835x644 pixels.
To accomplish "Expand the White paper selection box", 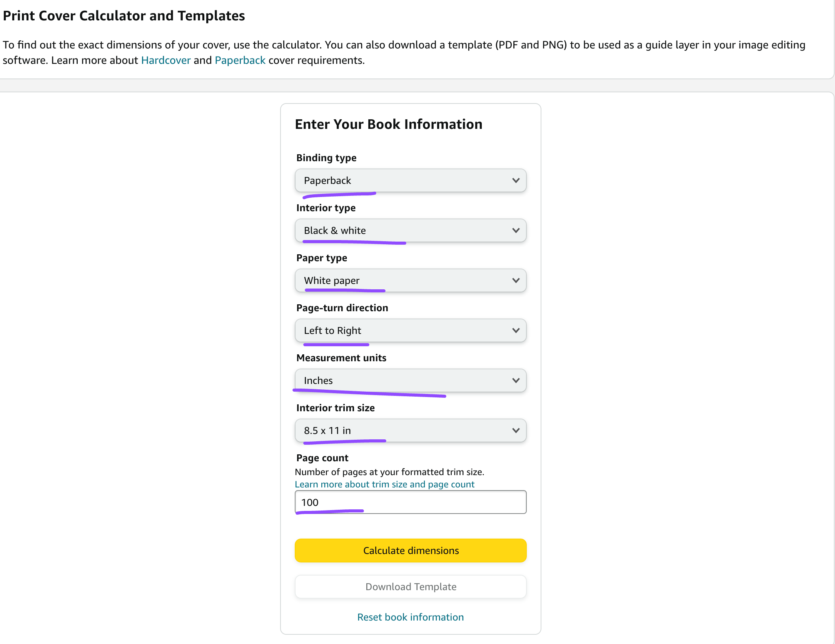I will (410, 280).
